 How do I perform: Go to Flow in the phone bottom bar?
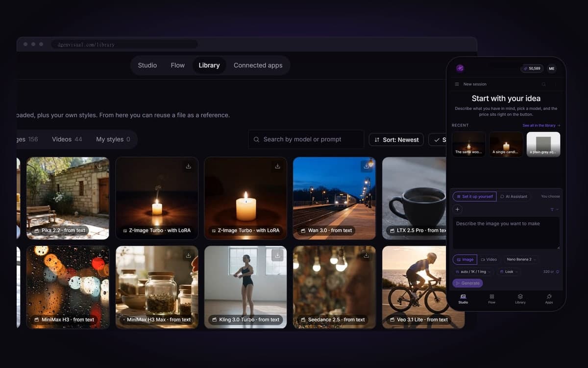click(492, 299)
